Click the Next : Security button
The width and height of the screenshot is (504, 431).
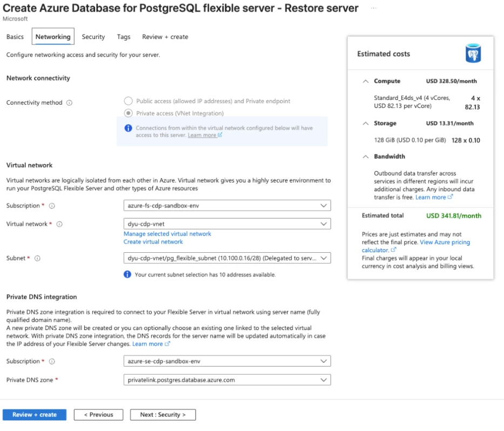click(x=163, y=415)
